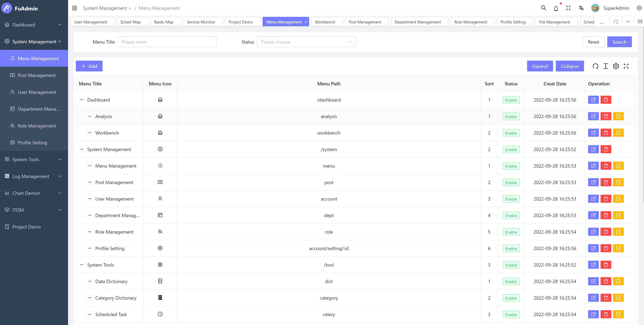Viewport: 644px width, 325px height.
Task: Collapse the Dashboard tree row
Action: pyautogui.click(x=82, y=100)
